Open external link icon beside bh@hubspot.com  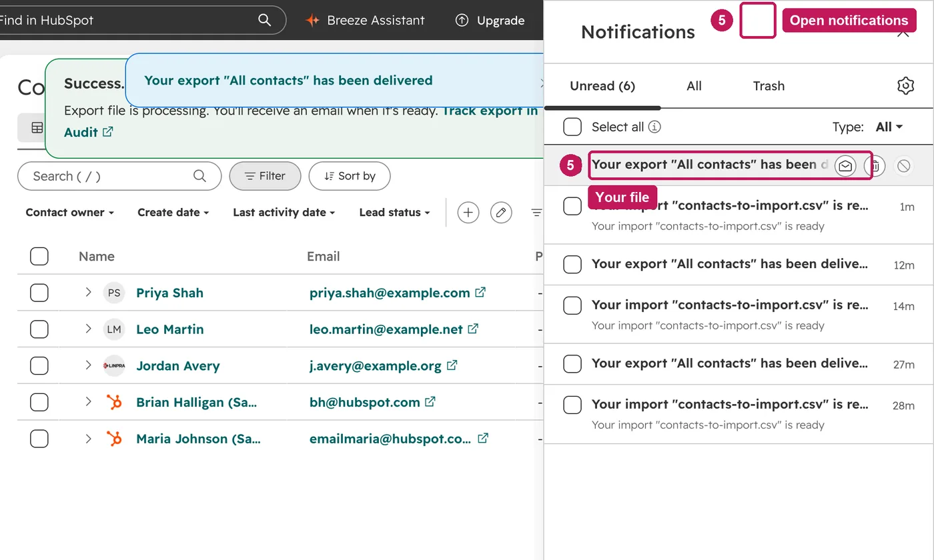point(430,402)
